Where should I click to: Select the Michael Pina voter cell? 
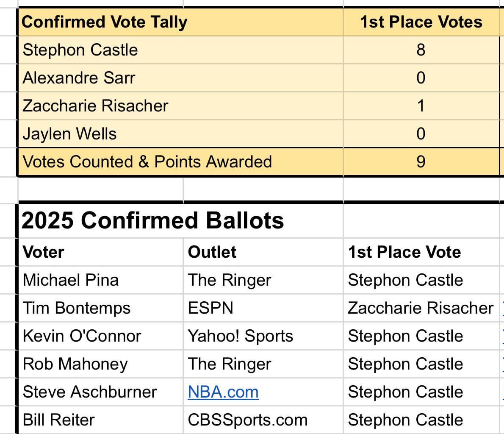tap(71, 280)
